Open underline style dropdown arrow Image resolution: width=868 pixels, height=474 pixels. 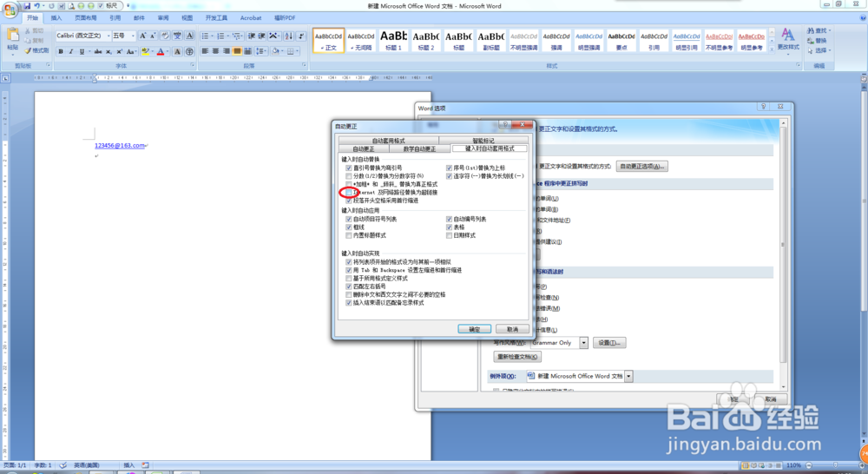[89, 51]
